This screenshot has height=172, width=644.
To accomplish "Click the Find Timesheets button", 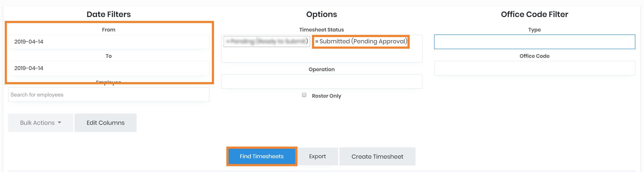I will [x=262, y=156].
